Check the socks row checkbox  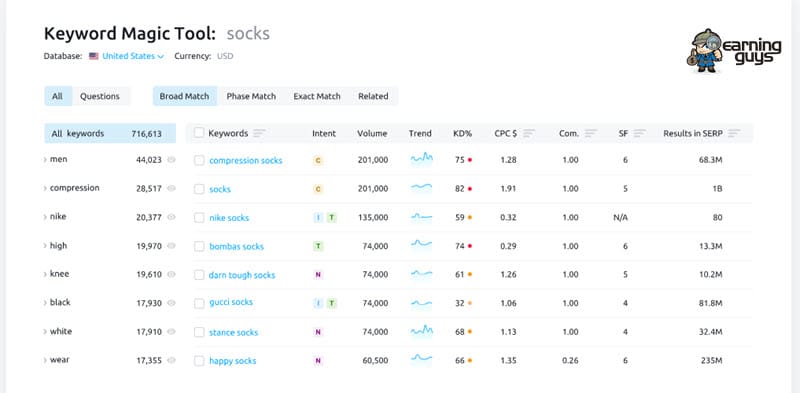[199, 189]
